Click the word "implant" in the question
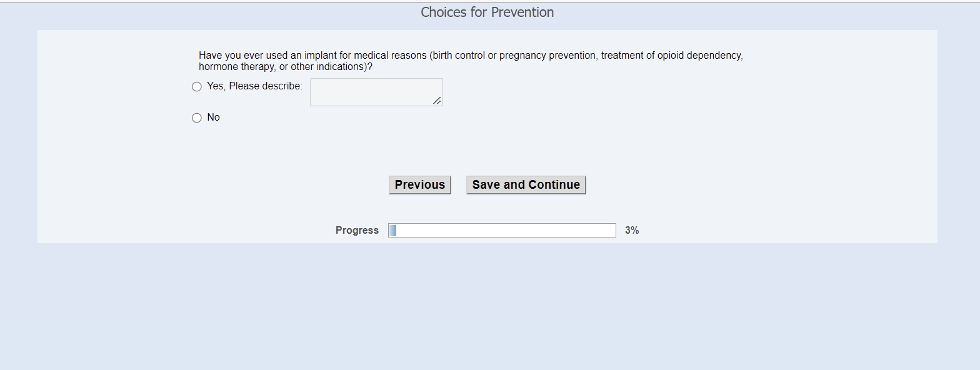The height and width of the screenshot is (370, 980). coord(320,56)
